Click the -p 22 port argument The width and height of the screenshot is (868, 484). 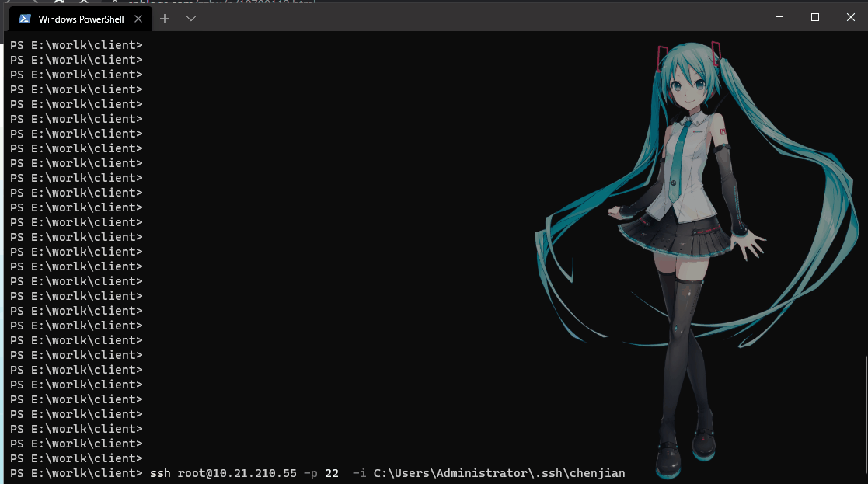(321, 473)
